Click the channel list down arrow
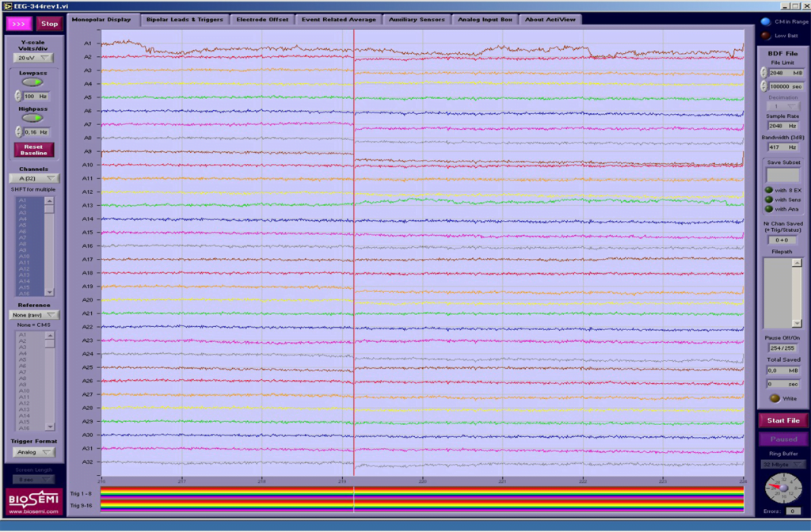 (49, 292)
